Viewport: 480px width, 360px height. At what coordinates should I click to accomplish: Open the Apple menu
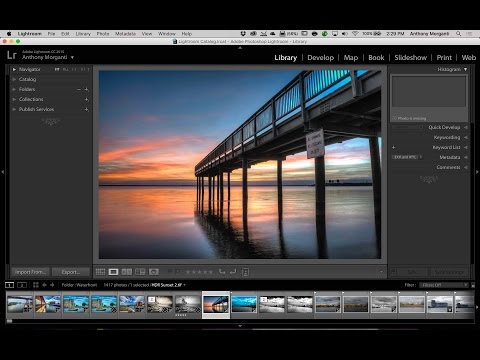click(9, 34)
